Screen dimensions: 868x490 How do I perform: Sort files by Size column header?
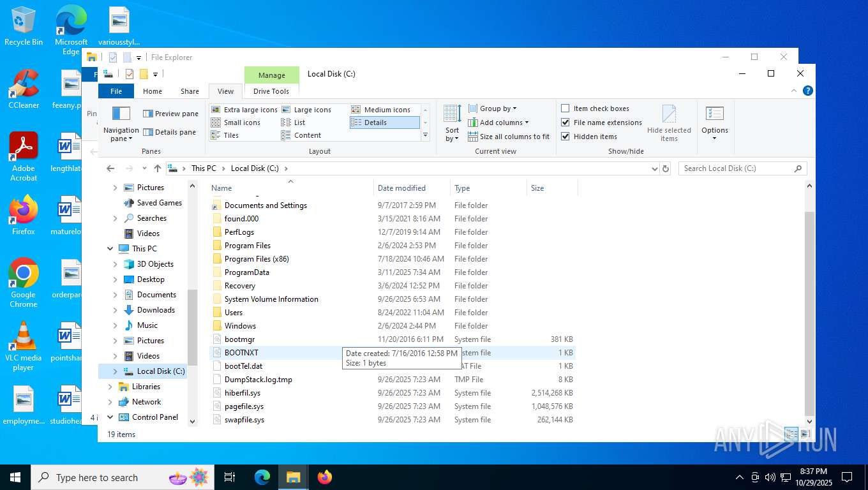click(552, 188)
